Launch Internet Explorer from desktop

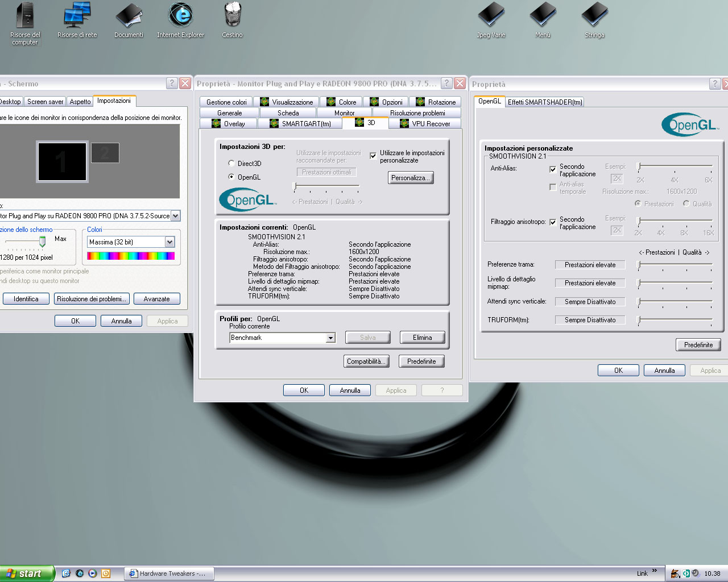[x=180, y=20]
